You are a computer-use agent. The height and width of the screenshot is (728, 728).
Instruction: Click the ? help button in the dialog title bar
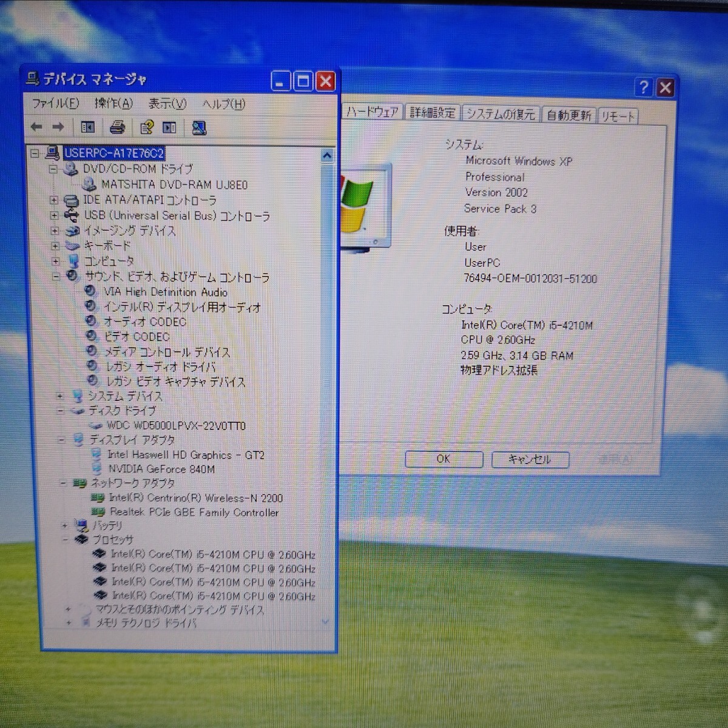pos(644,88)
